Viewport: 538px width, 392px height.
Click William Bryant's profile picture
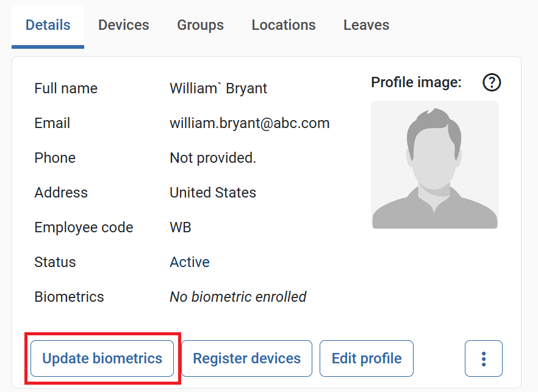[434, 165]
